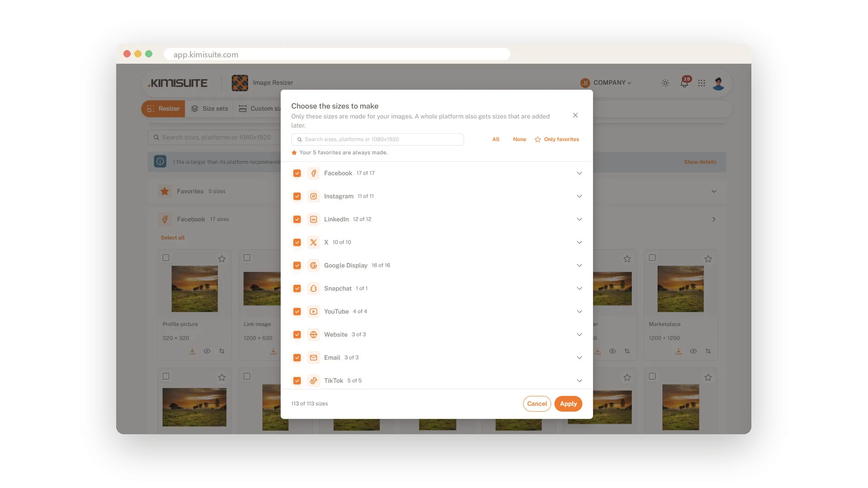
Task: Click the Email envelope icon
Action: tap(313, 357)
